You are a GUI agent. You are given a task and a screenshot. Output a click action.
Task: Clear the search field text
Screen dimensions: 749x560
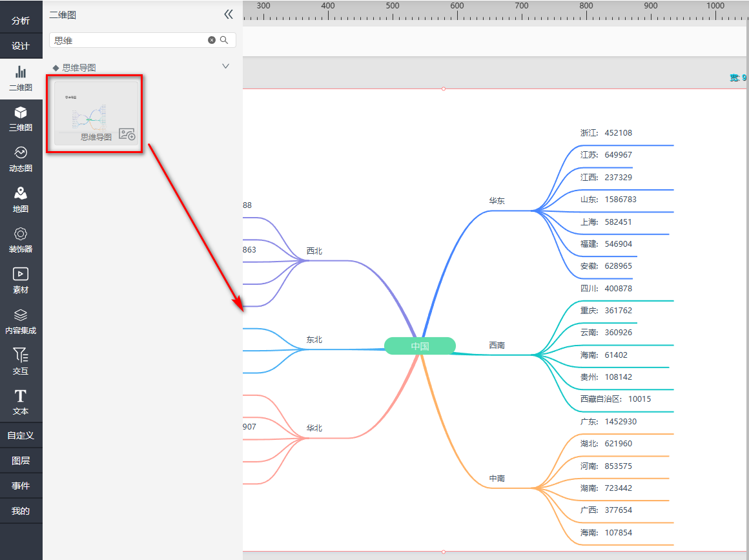point(212,40)
